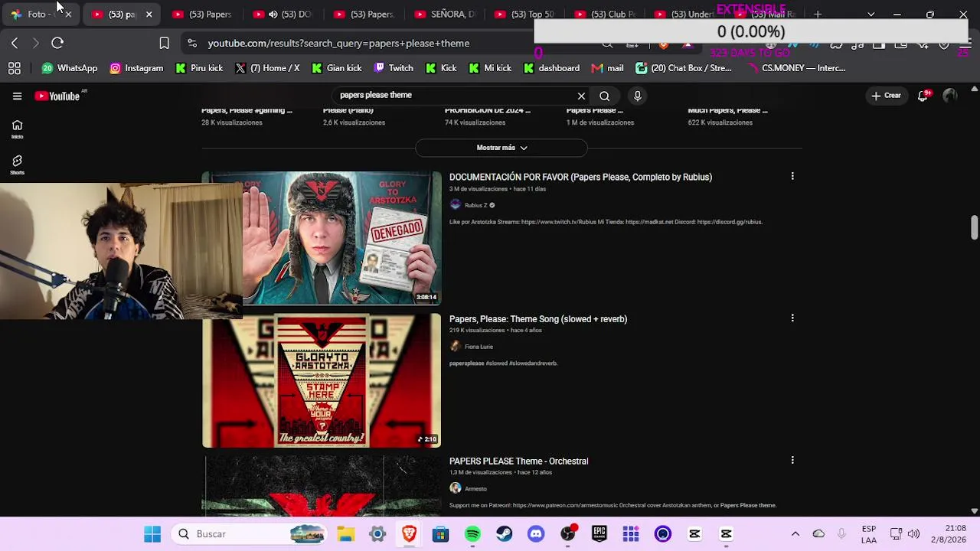Open OBS Studio from the taskbar
This screenshot has height=551, width=980.
pos(567,534)
